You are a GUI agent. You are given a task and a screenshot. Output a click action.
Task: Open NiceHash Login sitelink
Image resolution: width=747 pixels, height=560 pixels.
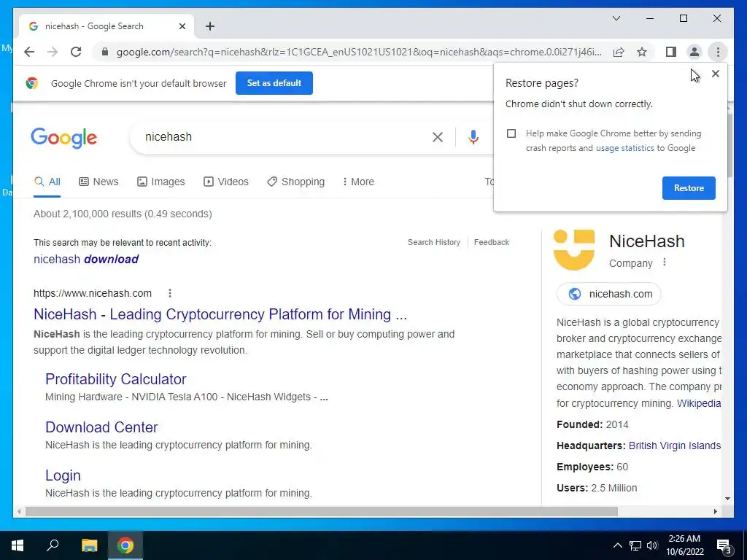pos(63,475)
